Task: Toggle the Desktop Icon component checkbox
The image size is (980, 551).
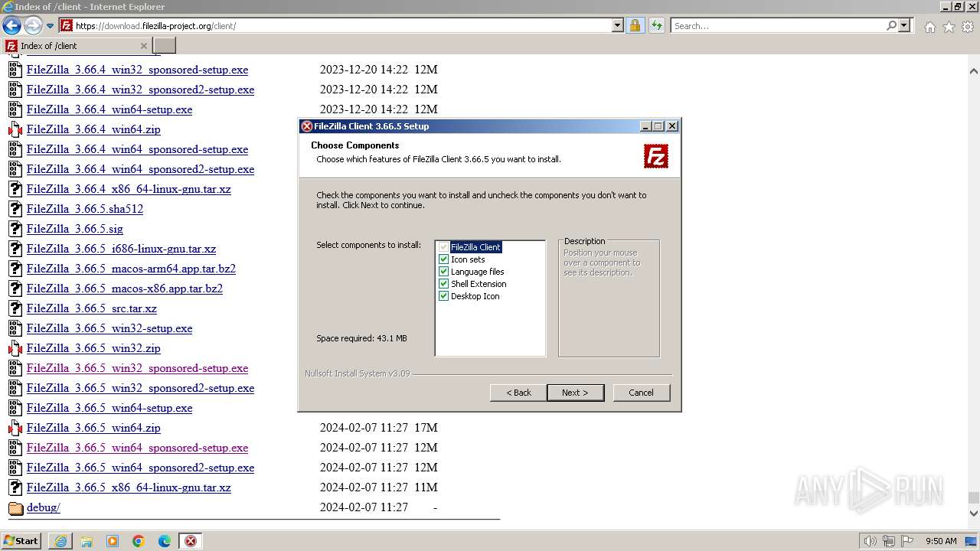Action: pyautogui.click(x=443, y=296)
